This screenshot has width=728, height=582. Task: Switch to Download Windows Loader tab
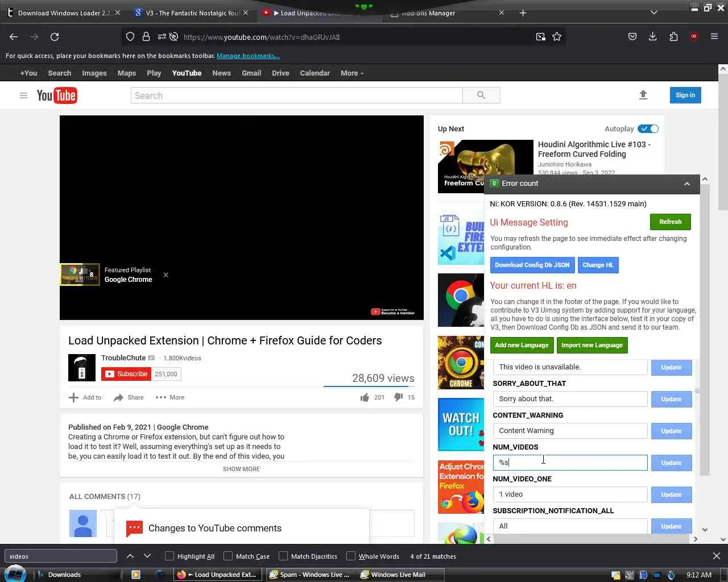[64, 13]
